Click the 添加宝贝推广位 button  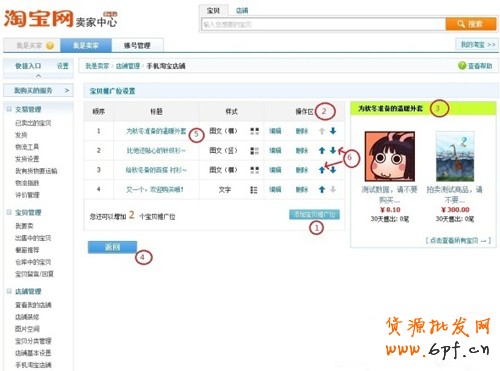pyautogui.click(x=314, y=214)
